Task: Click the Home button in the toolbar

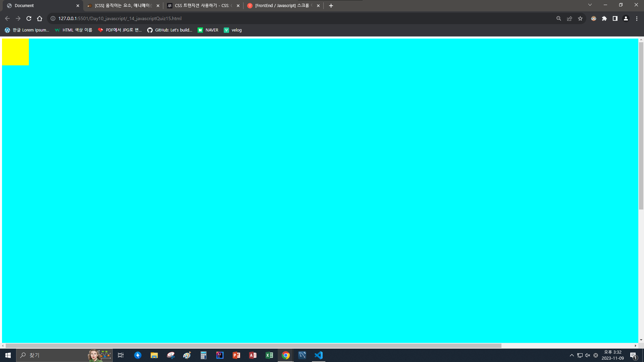Action: [x=40, y=18]
